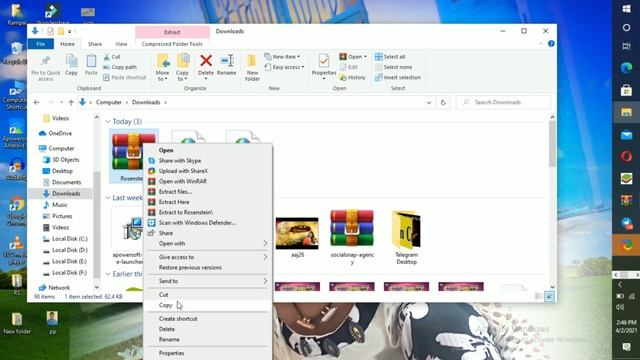This screenshot has height=360, width=640.
Task: Switch to the View ribbon tab
Action: (121, 44)
